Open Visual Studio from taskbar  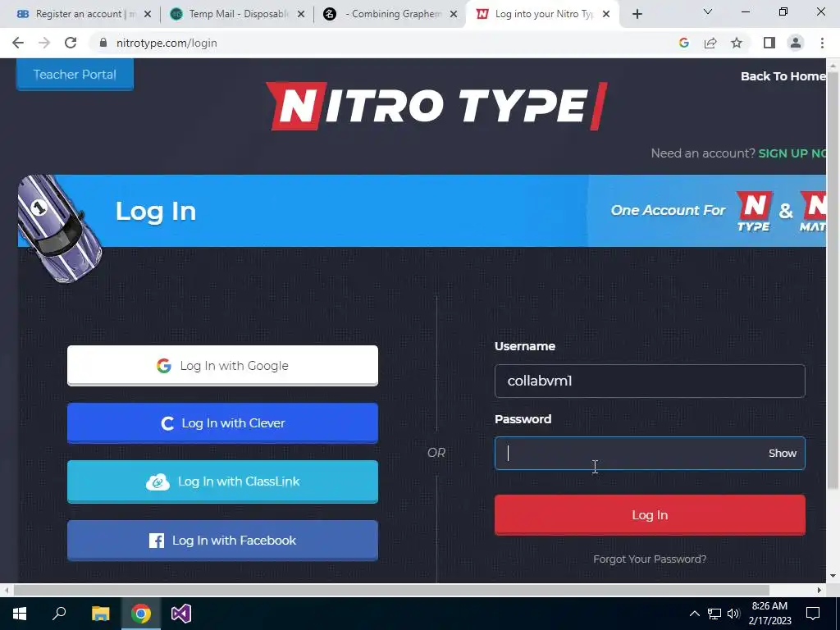(x=181, y=614)
